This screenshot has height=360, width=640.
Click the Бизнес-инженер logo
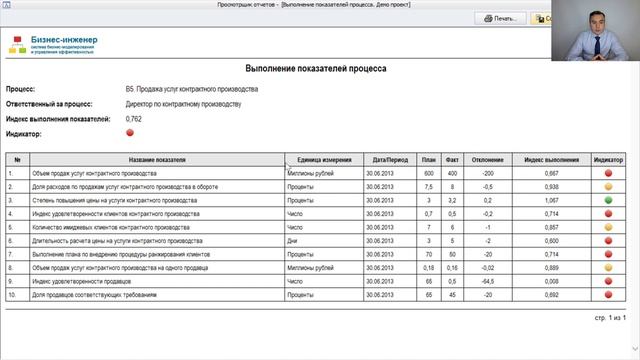click(53, 44)
